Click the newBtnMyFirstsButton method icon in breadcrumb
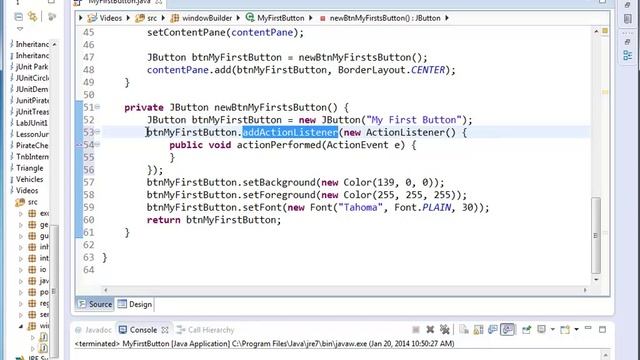The height and width of the screenshot is (360, 640). click(x=322, y=18)
